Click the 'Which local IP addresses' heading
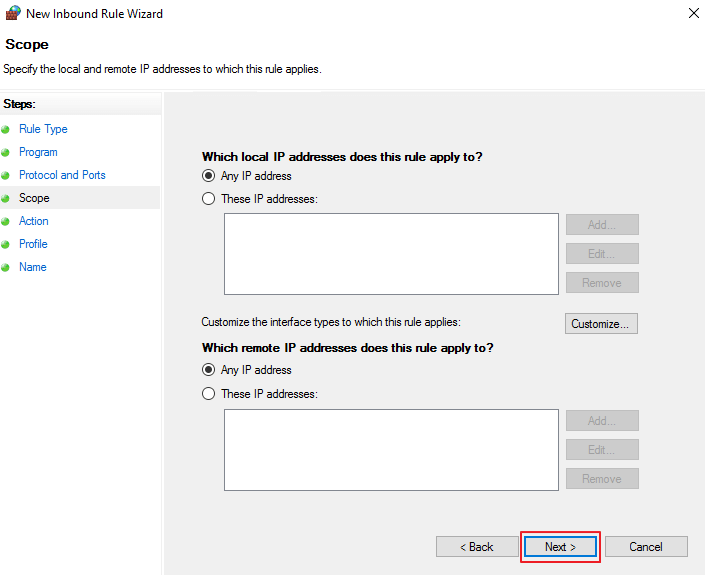The image size is (705, 575). pos(342,156)
